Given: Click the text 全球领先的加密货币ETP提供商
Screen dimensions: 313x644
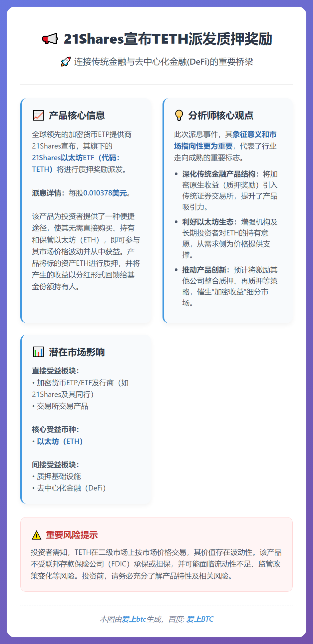Looking at the screenshot, I should pyautogui.click(x=82, y=135).
